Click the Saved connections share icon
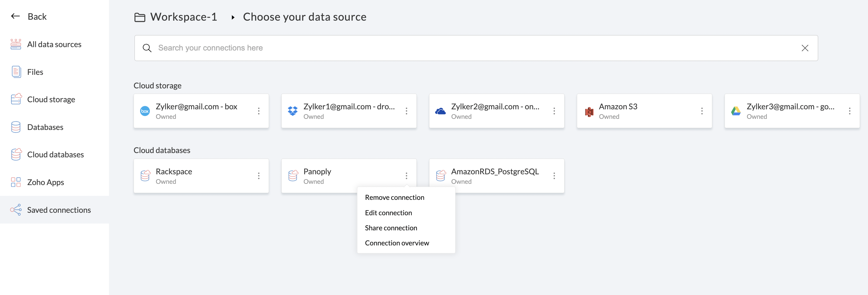868x295 pixels. pos(16,210)
